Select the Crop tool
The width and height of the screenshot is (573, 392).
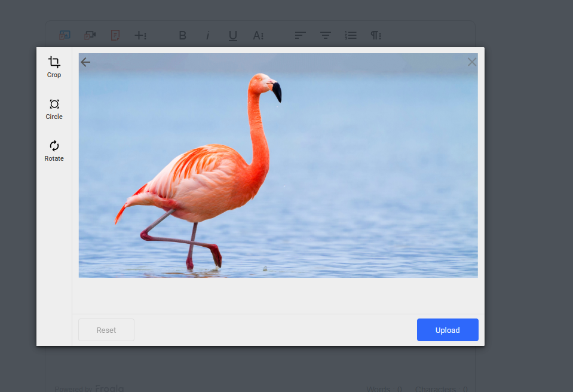(x=54, y=66)
